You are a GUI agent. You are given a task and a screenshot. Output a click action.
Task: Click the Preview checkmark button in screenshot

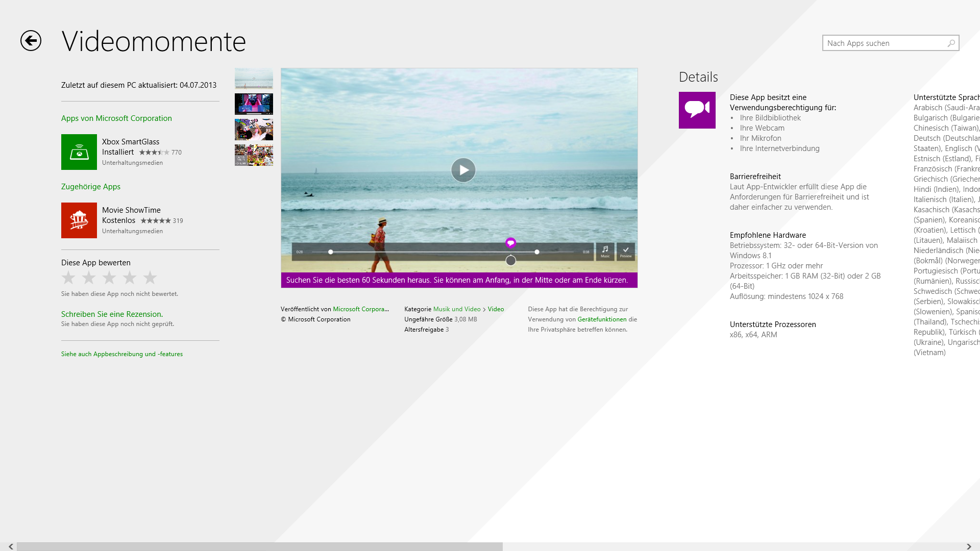click(x=626, y=251)
